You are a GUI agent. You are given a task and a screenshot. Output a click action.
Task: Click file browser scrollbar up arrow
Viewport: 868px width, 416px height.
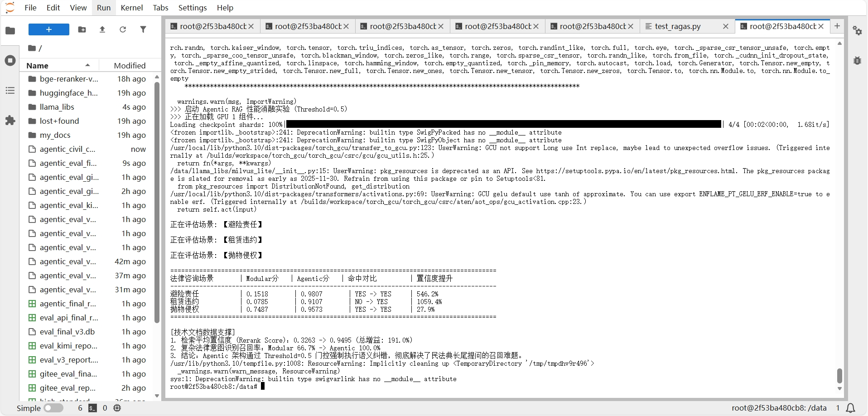pyautogui.click(x=157, y=77)
